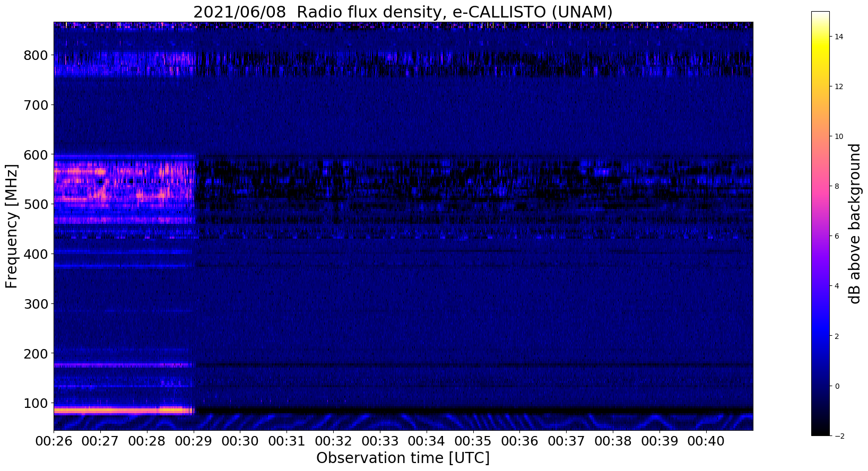868x471 pixels.
Task: Click the 00:27 time tick label
Action: pyautogui.click(x=100, y=441)
